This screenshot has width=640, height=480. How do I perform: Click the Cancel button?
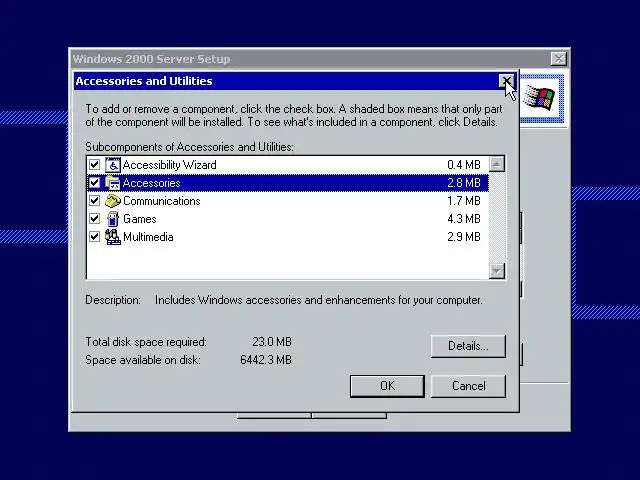(468, 386)
